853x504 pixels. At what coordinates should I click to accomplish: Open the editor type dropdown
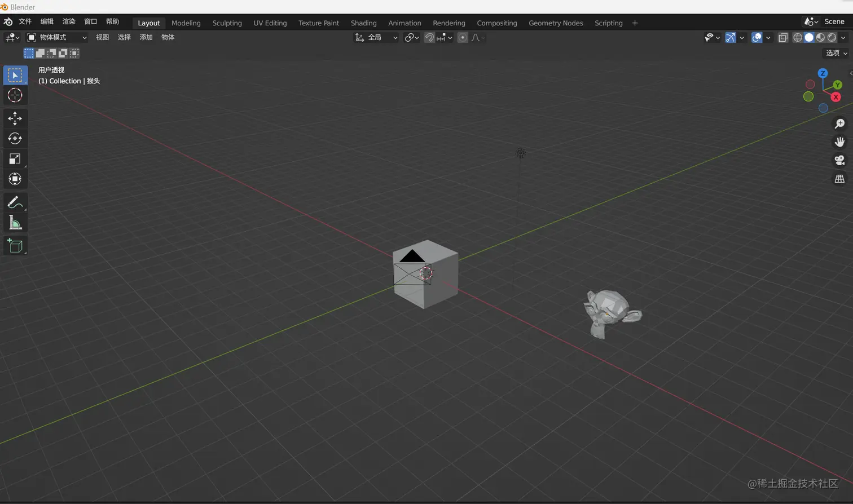click(12, 38)
